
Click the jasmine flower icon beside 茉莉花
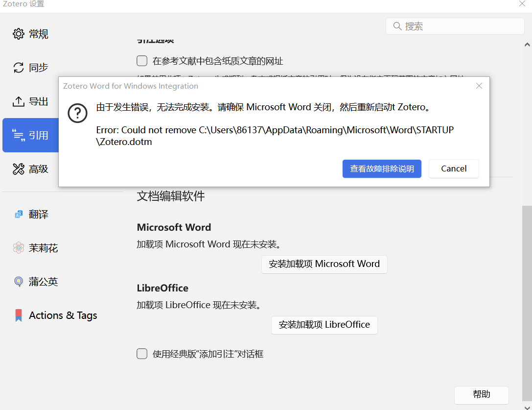pos(18,248)
